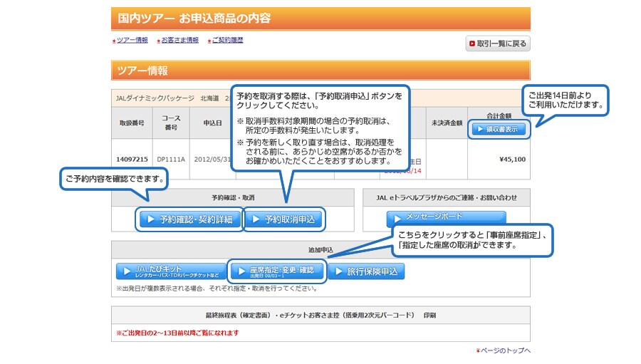Screen dimensions: 641x364
Task: Apply for travel insurance via 旅行保険申込
Action: pos(366,271)
